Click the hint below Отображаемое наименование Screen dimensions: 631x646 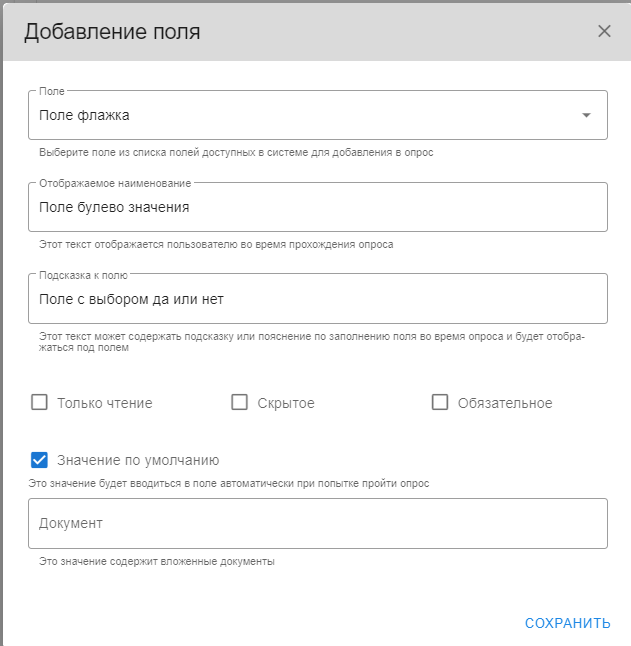[216, 244]
